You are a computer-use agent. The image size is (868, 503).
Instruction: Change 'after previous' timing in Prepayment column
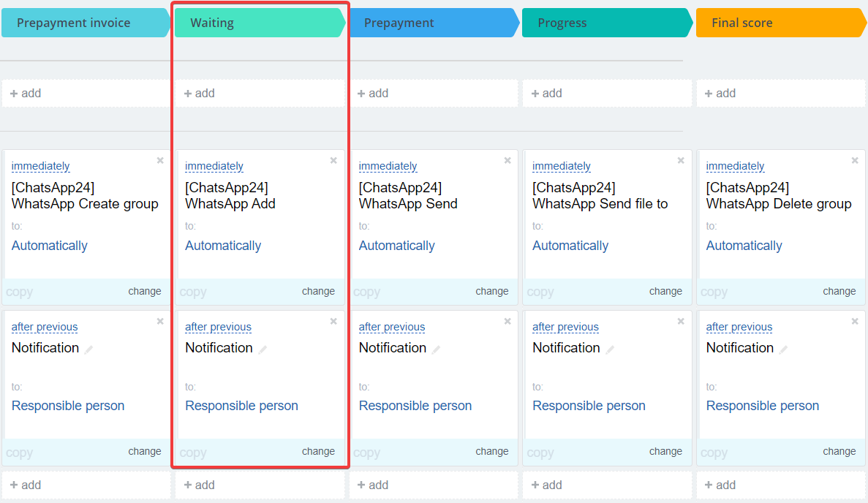click(392, 327)
